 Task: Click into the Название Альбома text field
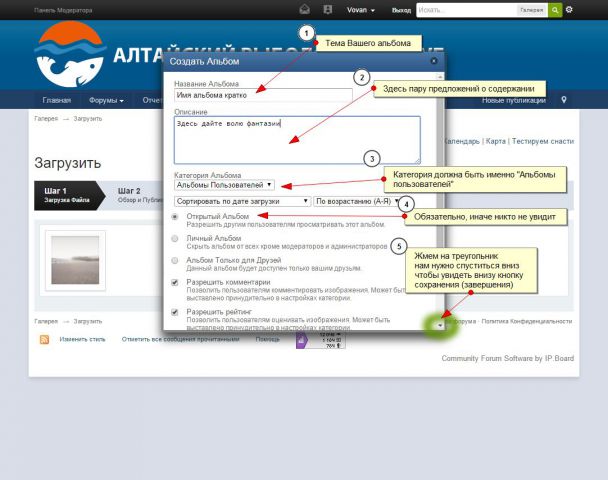[x=262, y=95]
